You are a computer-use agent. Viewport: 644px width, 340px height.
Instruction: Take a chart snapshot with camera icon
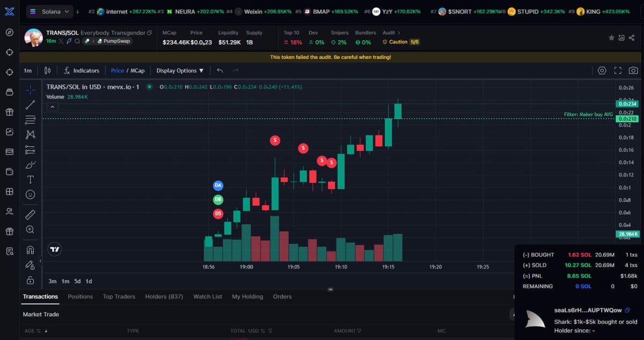633,70
